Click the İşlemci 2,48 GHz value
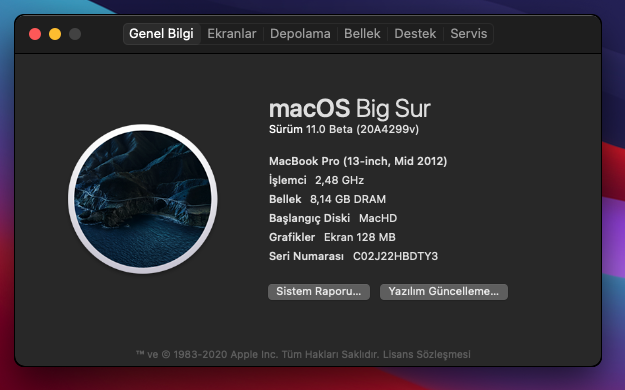The image size is (625, 390). coord(339,180)
